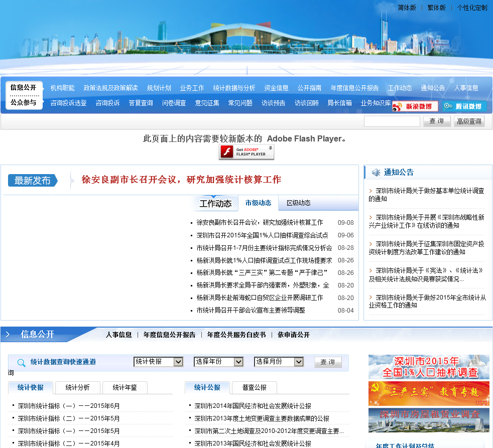
Task: Open 深圳市统计指标（一）——2015年6月
Action: tap(69, 406)
